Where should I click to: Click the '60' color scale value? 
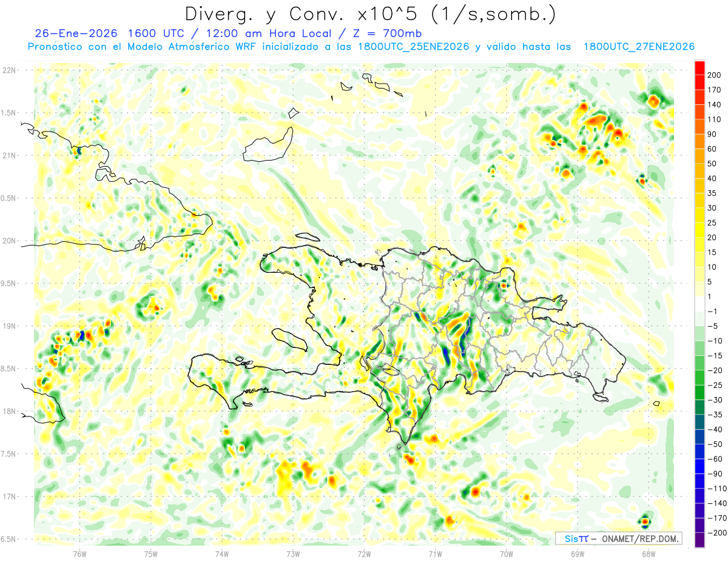713,149
